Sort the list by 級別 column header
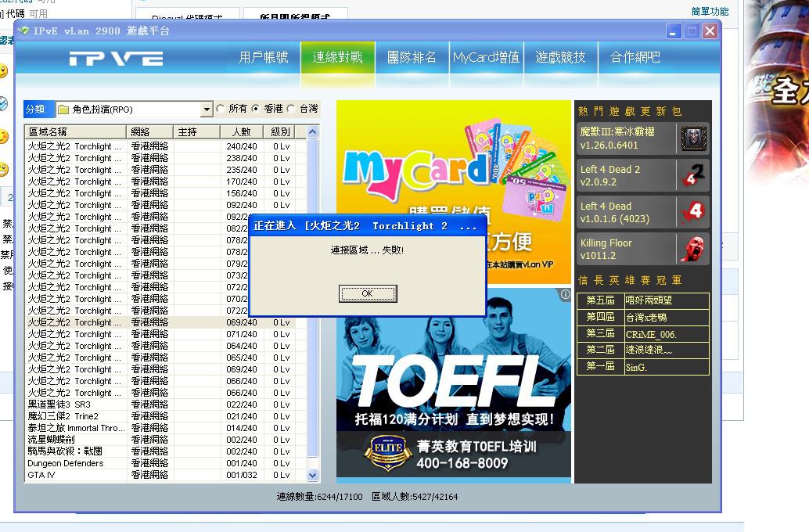809x532 pixels. (x=280, y=132)
